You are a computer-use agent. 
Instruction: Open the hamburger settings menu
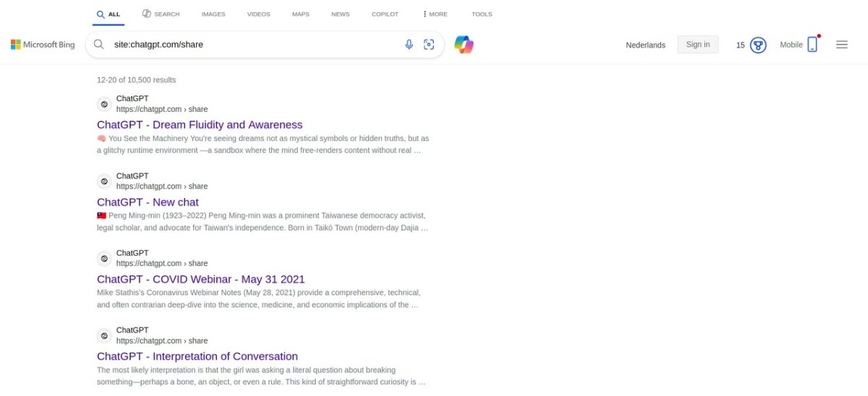pyautogui.click(x=842, y=45)
